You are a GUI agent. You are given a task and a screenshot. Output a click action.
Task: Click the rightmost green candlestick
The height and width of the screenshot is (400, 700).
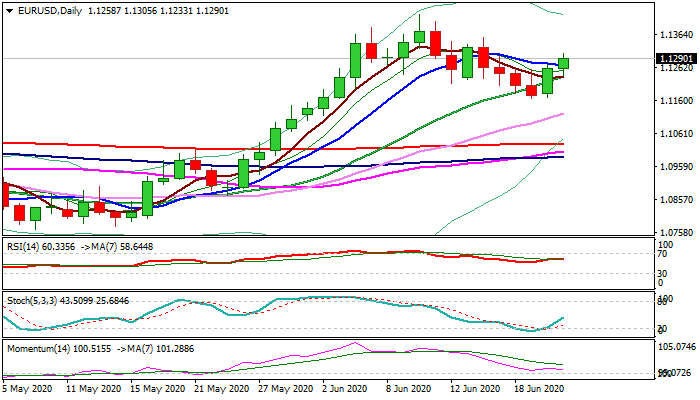tap(564, 63)
